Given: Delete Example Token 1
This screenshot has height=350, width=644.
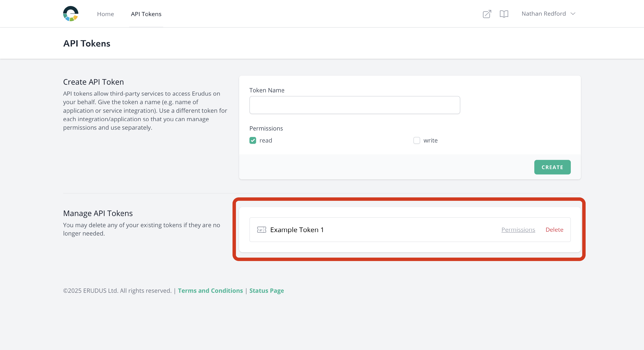Looking at the screenshot, I should tap(554, 230).
